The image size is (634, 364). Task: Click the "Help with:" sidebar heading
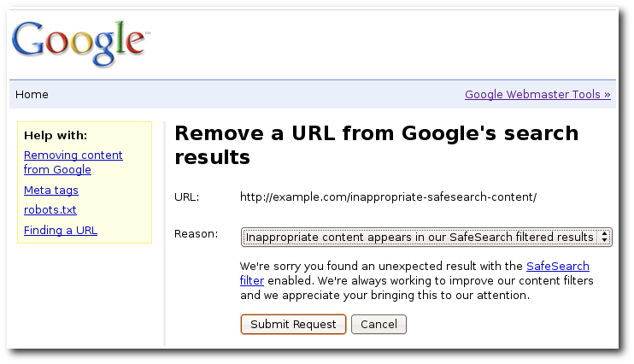[x=56, y=135]
